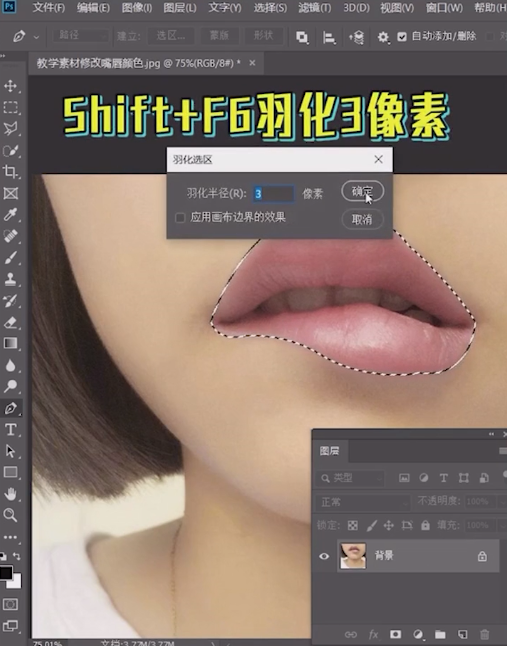Filter layers by adjustment layers icon
This screenshot has height=646, width=507.
coord(424,478)
